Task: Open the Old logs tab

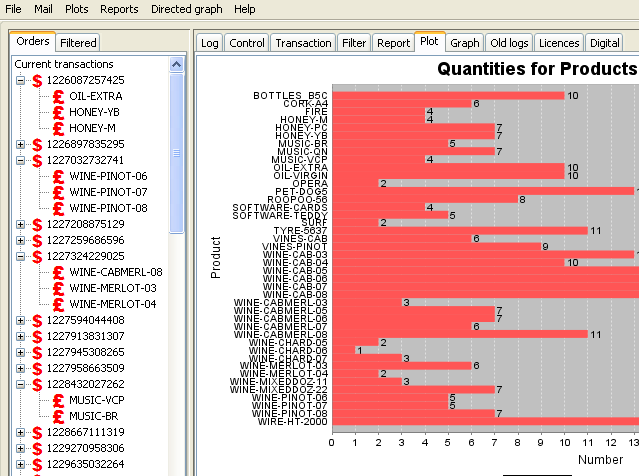Action: pyautogui.click(x=508, y=43)
